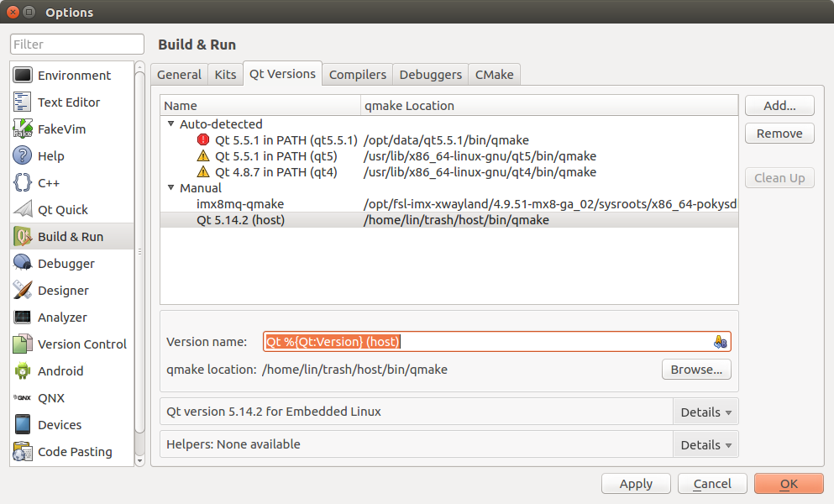Select the FakeVim icon in sidebar
Image resolution: width=834 pixels, height=504 pixels.
tap(23, 129)
